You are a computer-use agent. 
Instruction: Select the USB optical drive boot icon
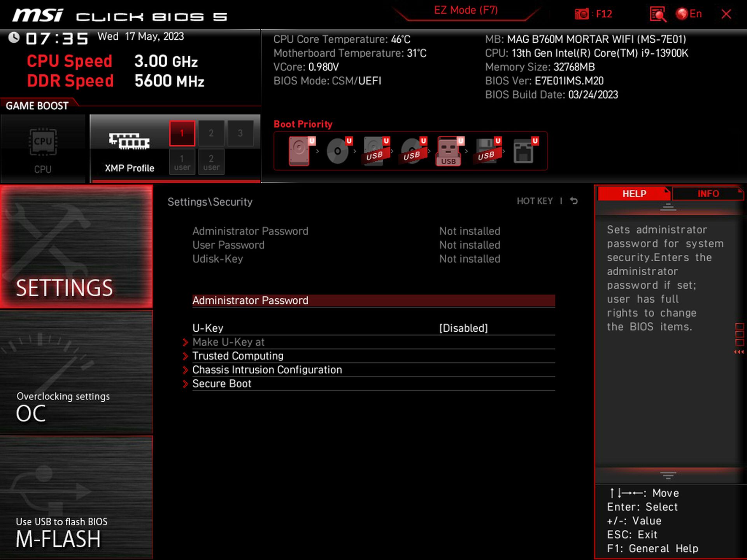pyautogui.click(x=413, y=151)
